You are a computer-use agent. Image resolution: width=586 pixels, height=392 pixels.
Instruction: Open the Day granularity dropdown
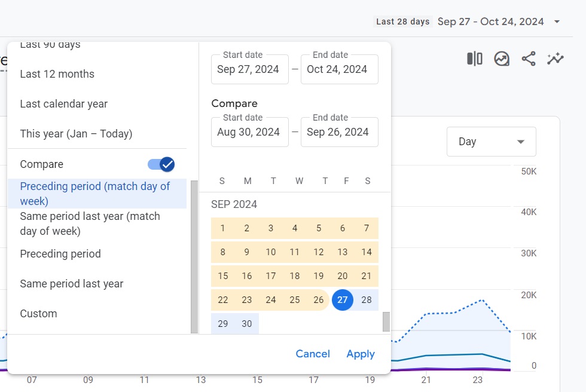click(491, 142)
